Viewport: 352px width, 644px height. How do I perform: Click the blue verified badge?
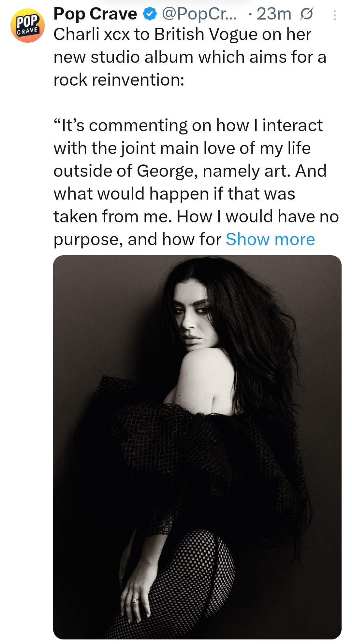coord(150,14)
